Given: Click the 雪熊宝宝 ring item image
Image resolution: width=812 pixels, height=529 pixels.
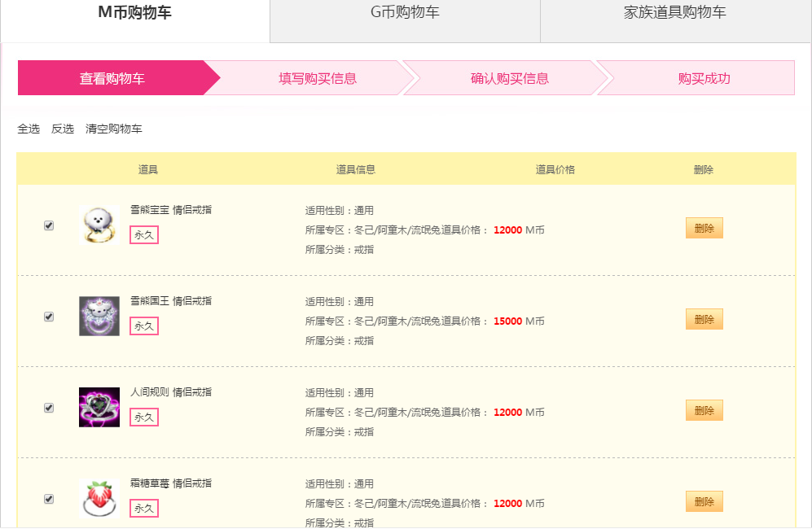Looking at the screenshot, I should [99, 225].
